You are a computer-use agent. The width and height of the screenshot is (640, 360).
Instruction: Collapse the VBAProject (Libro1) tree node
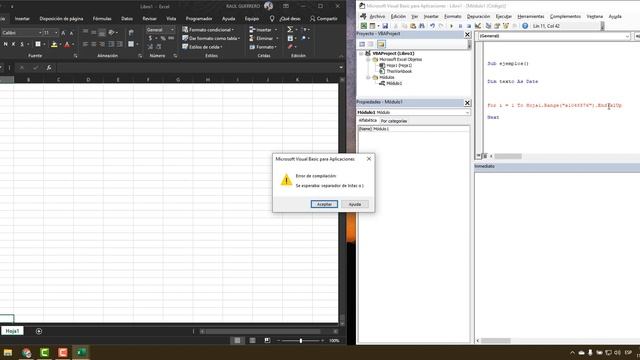(361, 53)
